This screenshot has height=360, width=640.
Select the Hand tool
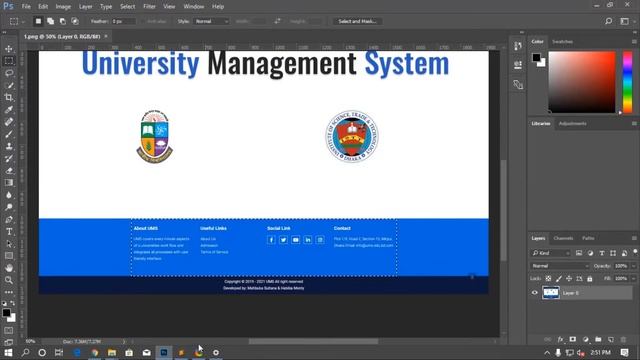[x=9, y=268]
